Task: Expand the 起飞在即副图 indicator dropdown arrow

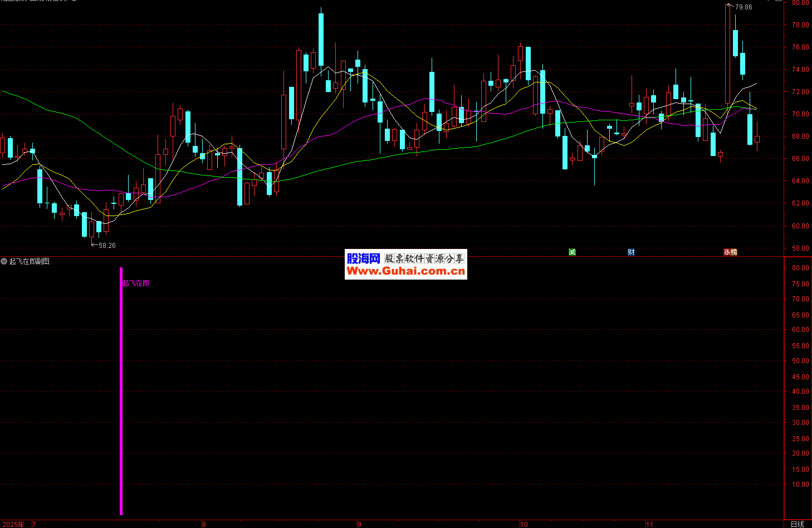Action: pyautogui.click(x=4, y=261)
